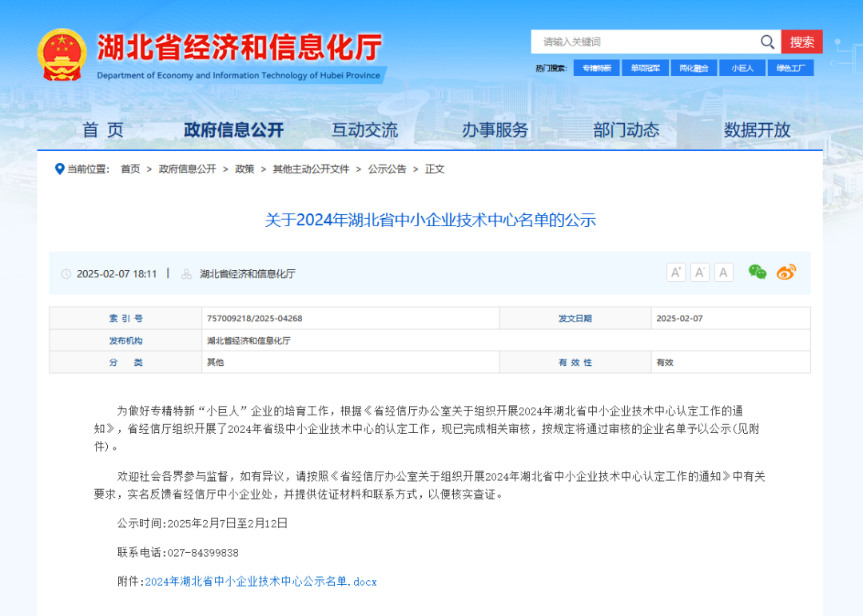Click the national emblem logo

62,54
